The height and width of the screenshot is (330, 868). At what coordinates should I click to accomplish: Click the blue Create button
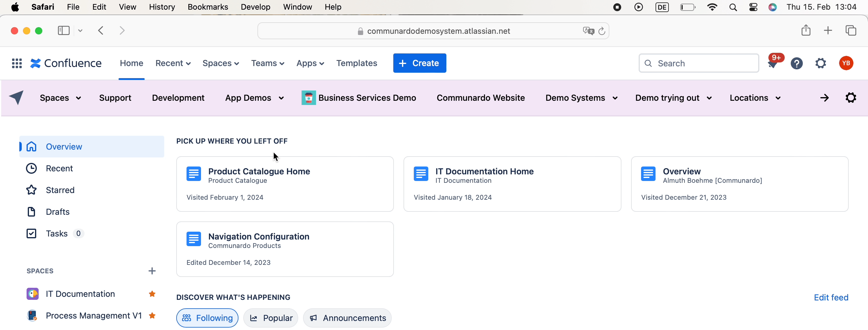tap(419, 63)
